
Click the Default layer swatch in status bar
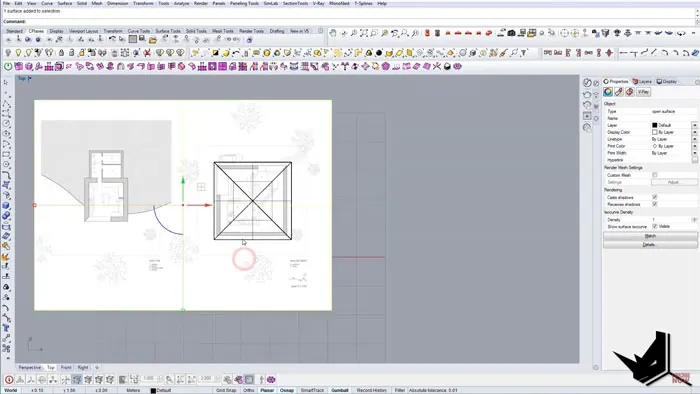pyautogui.click(x=153, y=390)
